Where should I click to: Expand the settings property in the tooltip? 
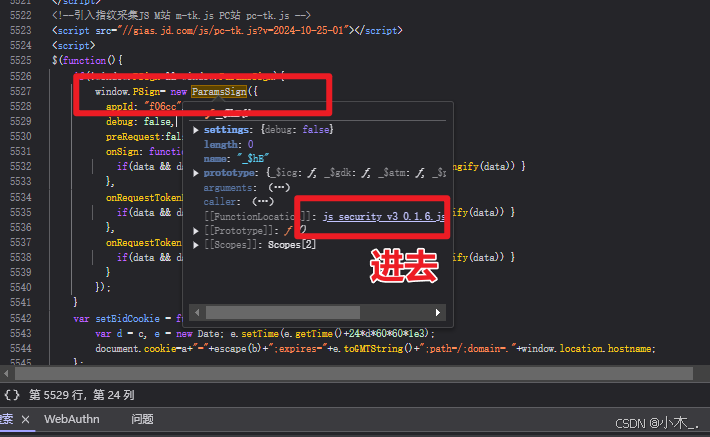point(196,130)
